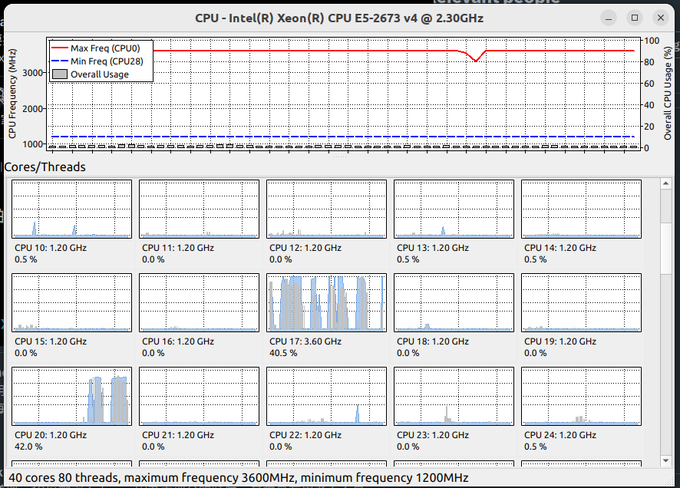Select the CPU 17 usage graph
The width and height of the screenshot is (680, 488).
(327, 303)
